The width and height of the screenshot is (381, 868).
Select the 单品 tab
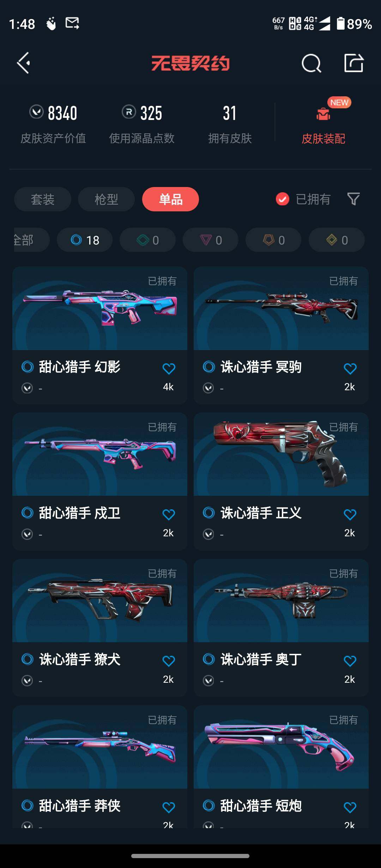pos(170,199)
